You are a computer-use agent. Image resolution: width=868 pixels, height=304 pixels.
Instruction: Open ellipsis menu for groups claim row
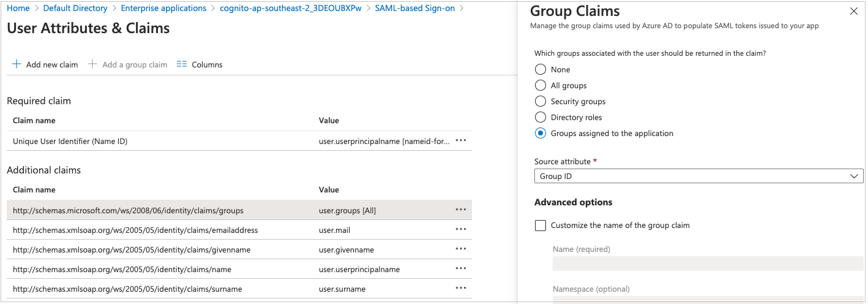[461, 210]
